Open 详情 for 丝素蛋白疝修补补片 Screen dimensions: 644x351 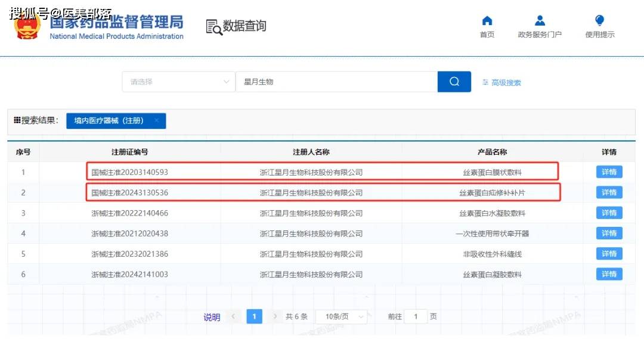tap(609, 192)
